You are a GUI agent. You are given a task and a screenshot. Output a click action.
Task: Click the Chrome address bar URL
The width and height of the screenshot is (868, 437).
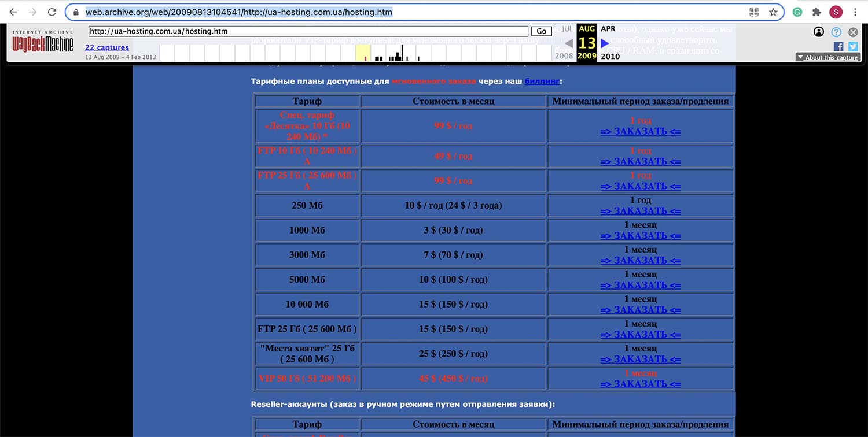click(x=240, y=12)
